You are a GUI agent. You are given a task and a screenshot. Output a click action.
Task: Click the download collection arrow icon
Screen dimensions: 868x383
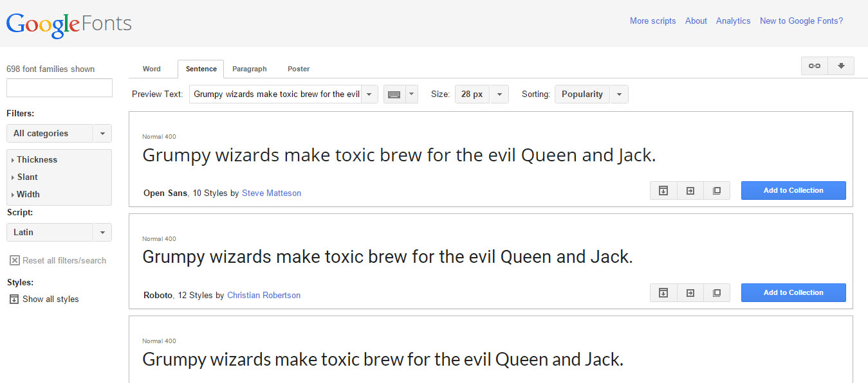[x=841, y=66]
